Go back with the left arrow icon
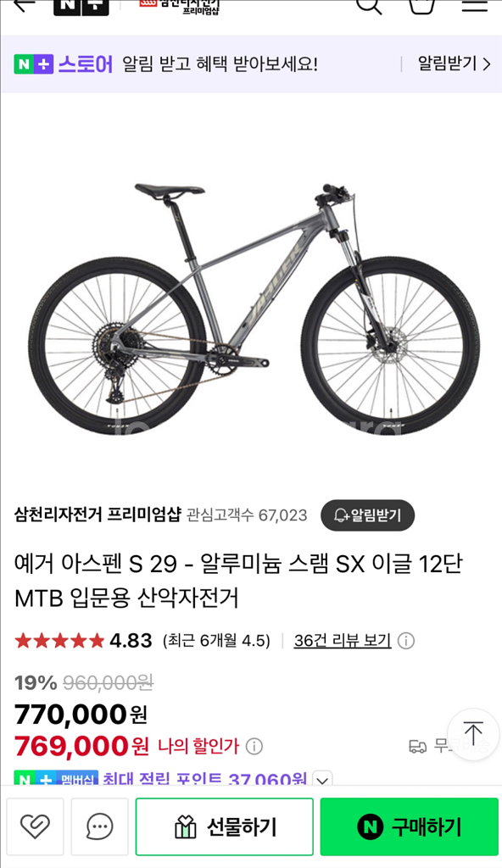 24,4
